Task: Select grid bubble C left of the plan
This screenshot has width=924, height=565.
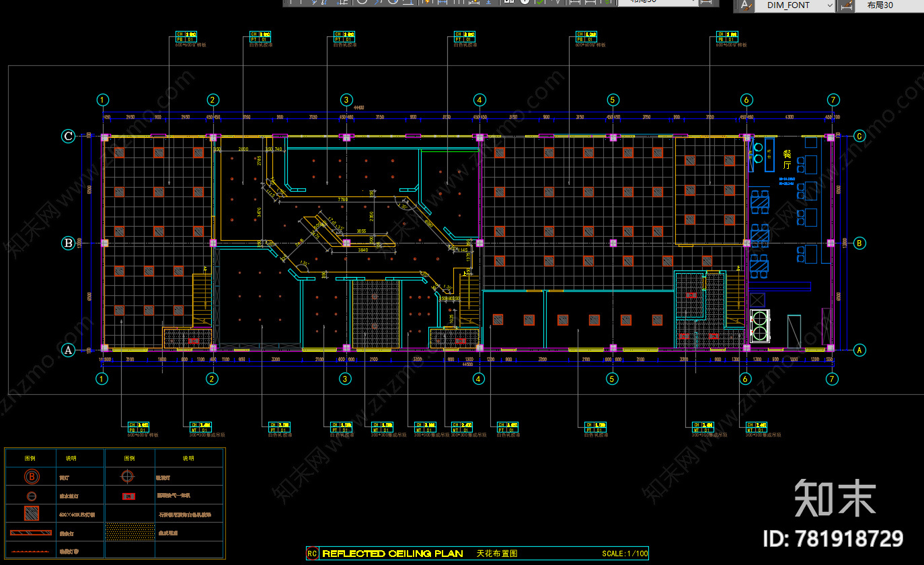Action: [68, 136]
